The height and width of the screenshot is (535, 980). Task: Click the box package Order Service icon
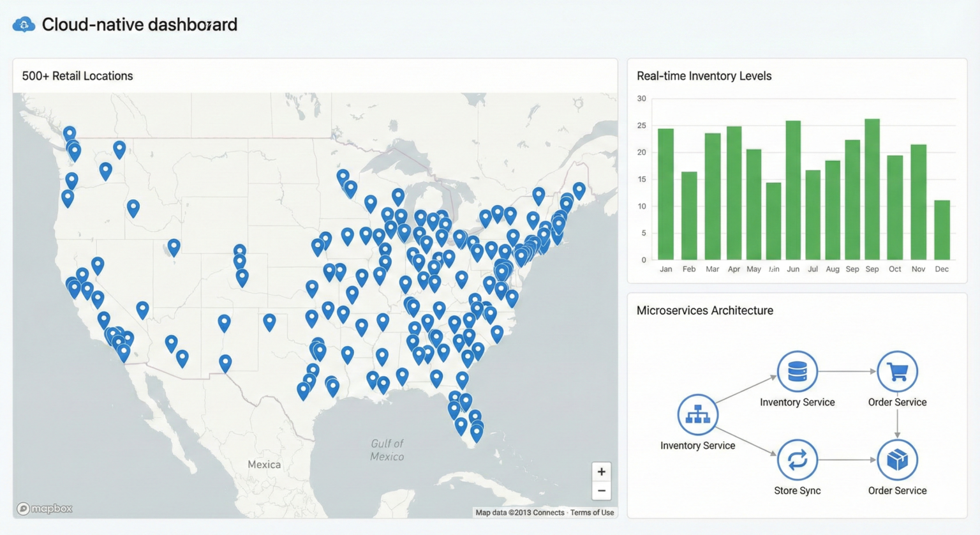click(x=897, y=460)
